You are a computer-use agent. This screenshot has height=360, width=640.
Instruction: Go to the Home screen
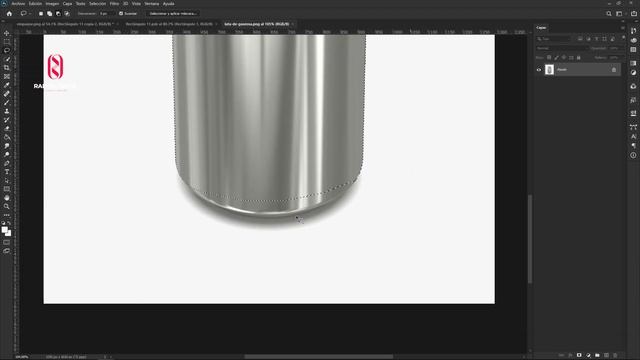point(9,13)
